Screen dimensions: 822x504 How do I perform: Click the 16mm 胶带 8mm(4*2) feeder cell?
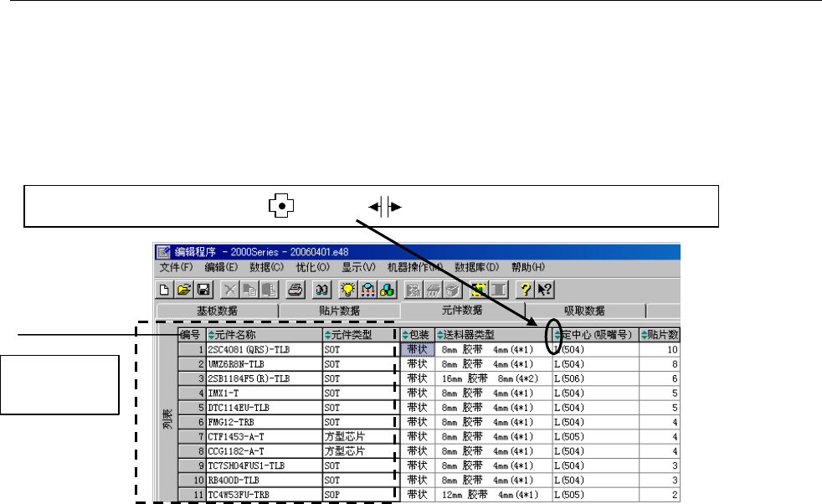click(x=493, y=378)
